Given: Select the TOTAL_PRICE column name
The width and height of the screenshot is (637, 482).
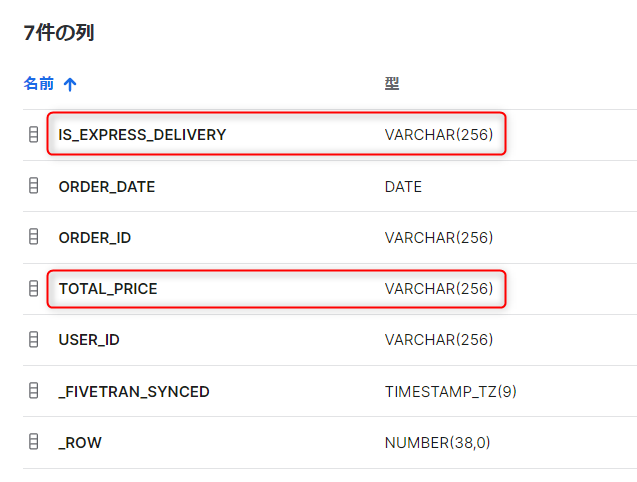Looking at the screenshot, I should (108, 289).
